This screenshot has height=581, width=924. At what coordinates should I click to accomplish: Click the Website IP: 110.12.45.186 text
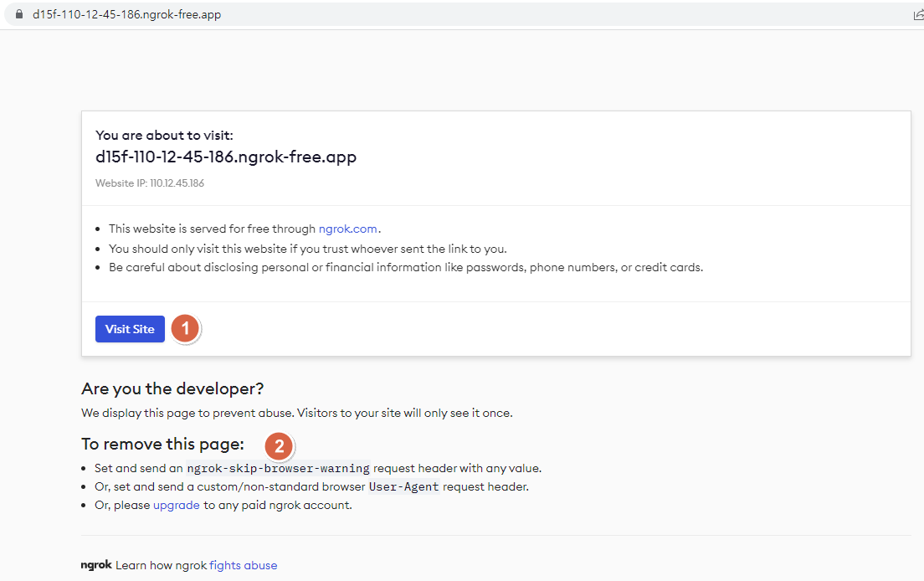pos(150,183)
